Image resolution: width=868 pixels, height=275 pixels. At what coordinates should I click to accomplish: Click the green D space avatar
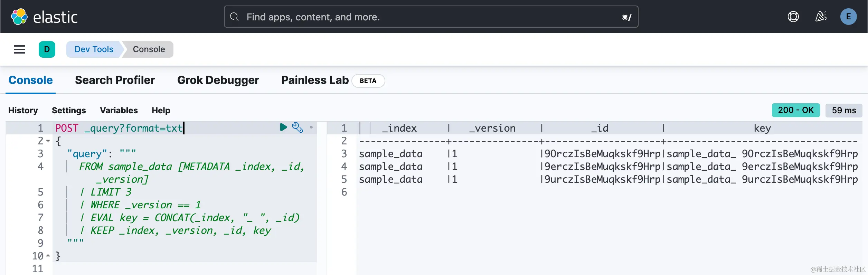[47, 49]
